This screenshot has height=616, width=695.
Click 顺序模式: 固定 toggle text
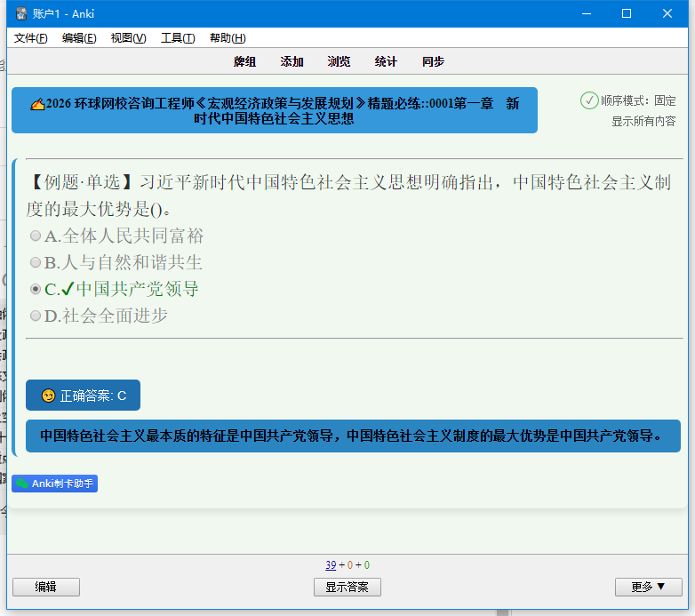[x=638, y=100]
